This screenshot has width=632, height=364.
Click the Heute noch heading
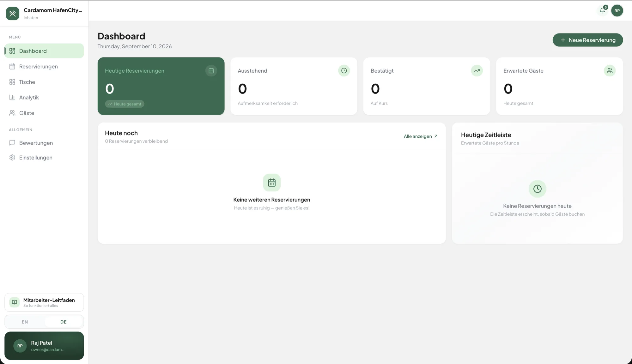(121, 133)
